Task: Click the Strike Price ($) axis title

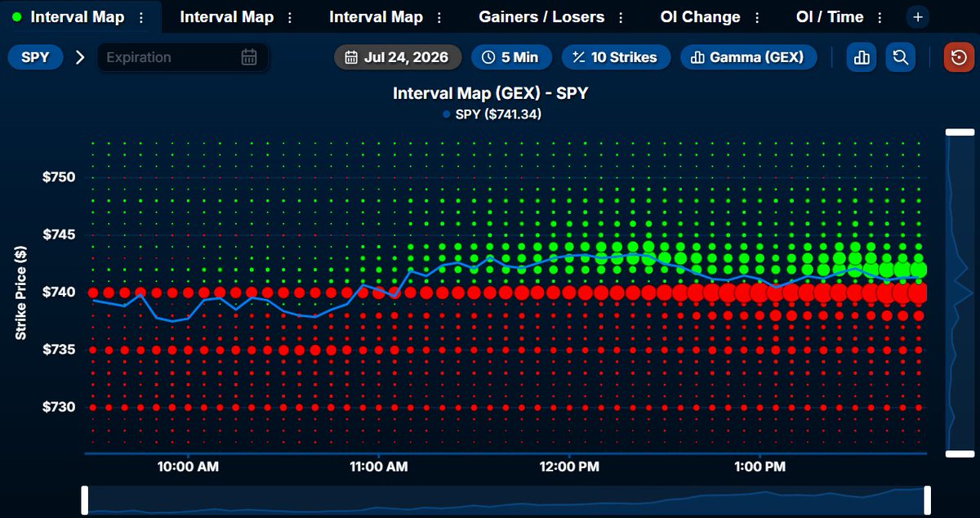Action: (x=20, y=293)
